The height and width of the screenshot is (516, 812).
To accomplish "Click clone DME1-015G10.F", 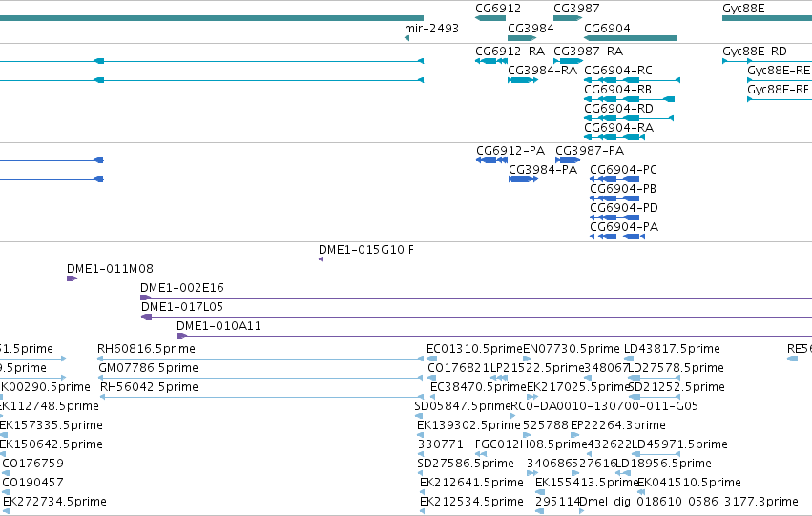I will coord(366,250).
